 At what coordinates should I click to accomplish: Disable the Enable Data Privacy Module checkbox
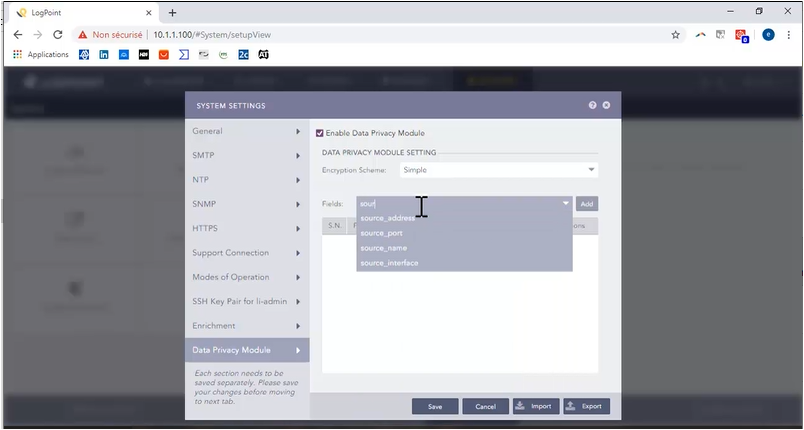point(320,133)
